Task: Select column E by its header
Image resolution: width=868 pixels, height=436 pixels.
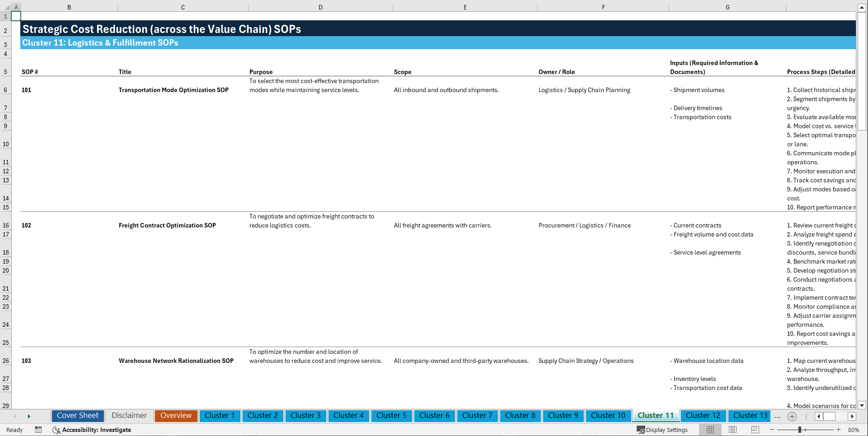Action: 465,7
